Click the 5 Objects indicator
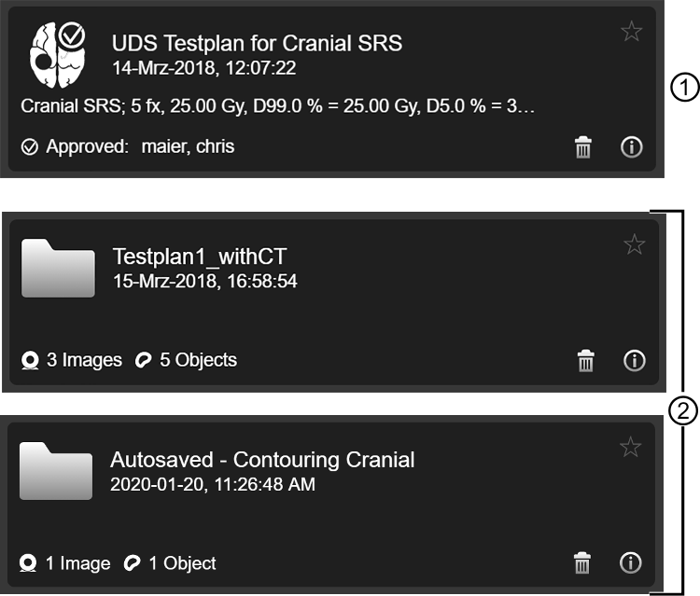 (x=186, y=360)
